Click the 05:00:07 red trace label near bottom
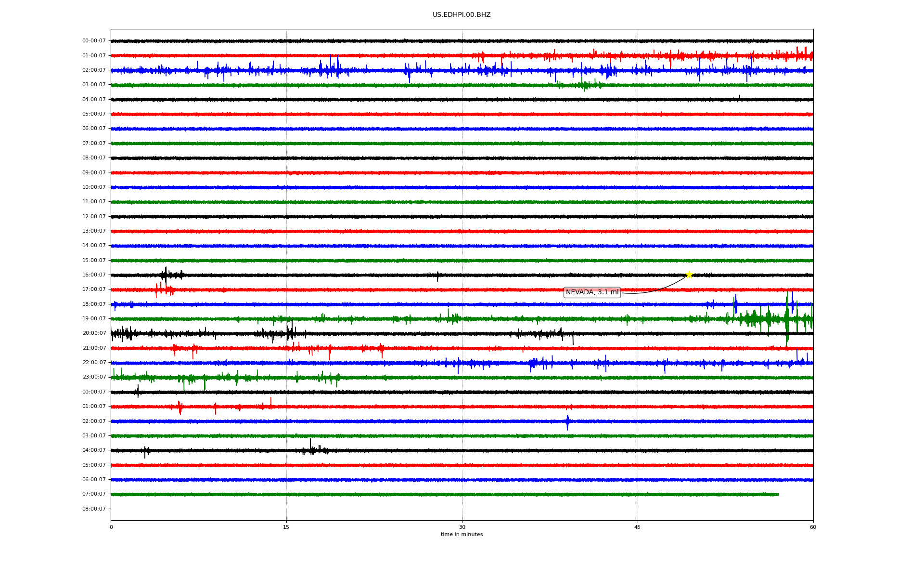This screenshot has height=578, width=924. (x=94, y=465)
